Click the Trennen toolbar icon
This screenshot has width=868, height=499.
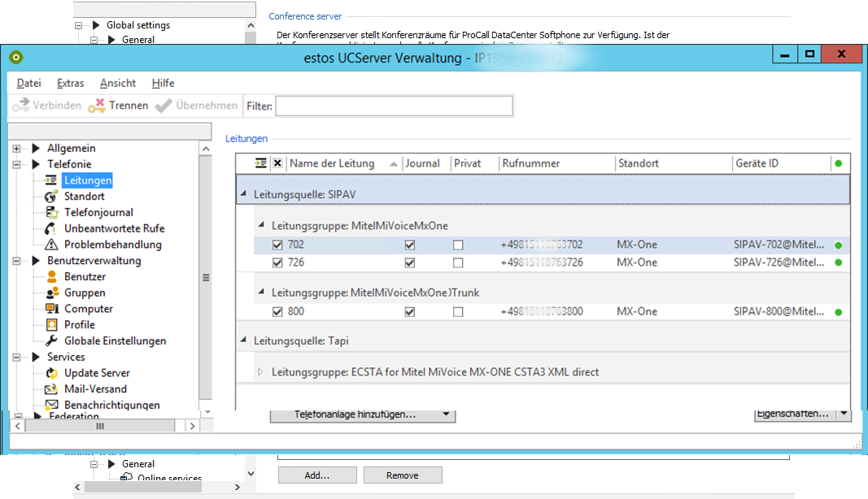tap(97, 106)
